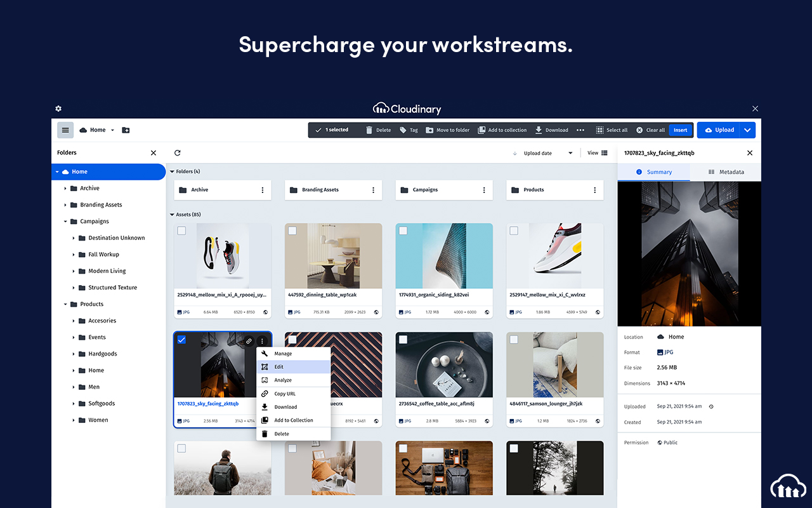Click the Select all icon
The height and width of the screenshot is (508, 812).
coord(599,130)
